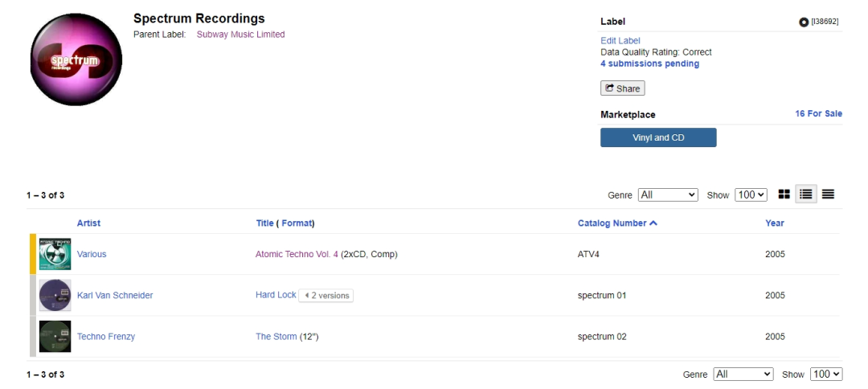868x389 pixels.
Task: Open the Subway Music Limited parent label
Action: click(x=240, y=35)
